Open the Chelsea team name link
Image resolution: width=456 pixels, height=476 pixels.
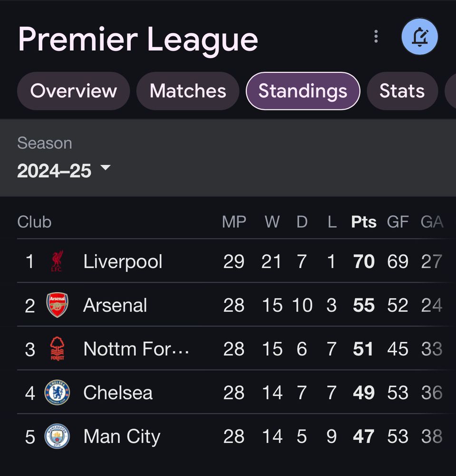118,393
